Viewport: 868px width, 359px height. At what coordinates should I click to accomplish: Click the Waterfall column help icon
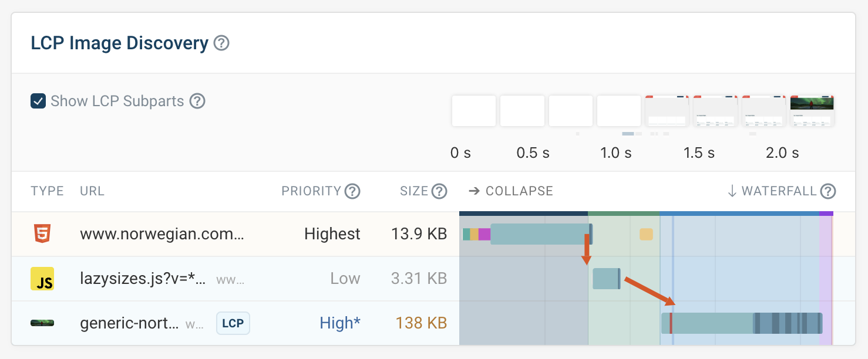[828, 191]
